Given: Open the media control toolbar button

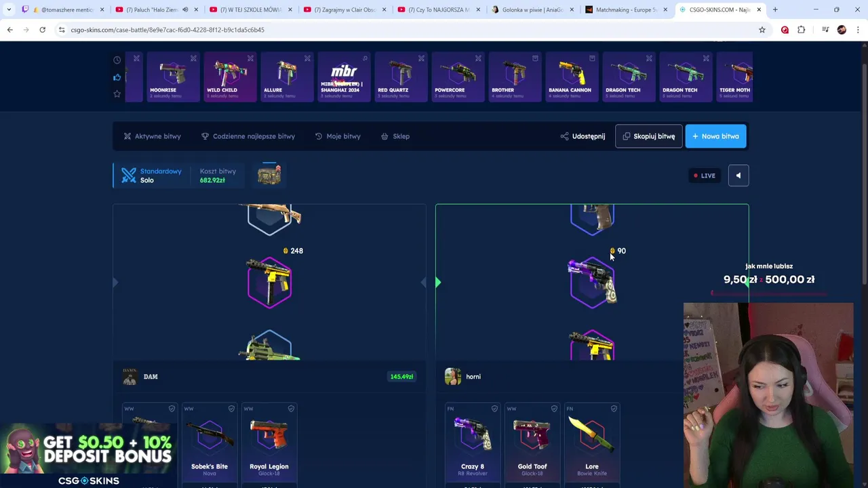Looking at the screenshot, I should (825, 30).
